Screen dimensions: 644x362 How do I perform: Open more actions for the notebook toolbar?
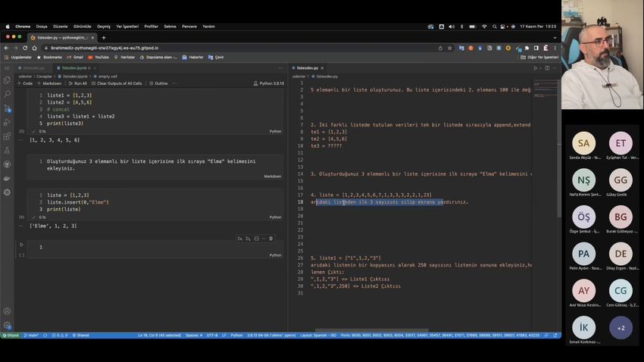pyautogui.click(x=174, y=83)
